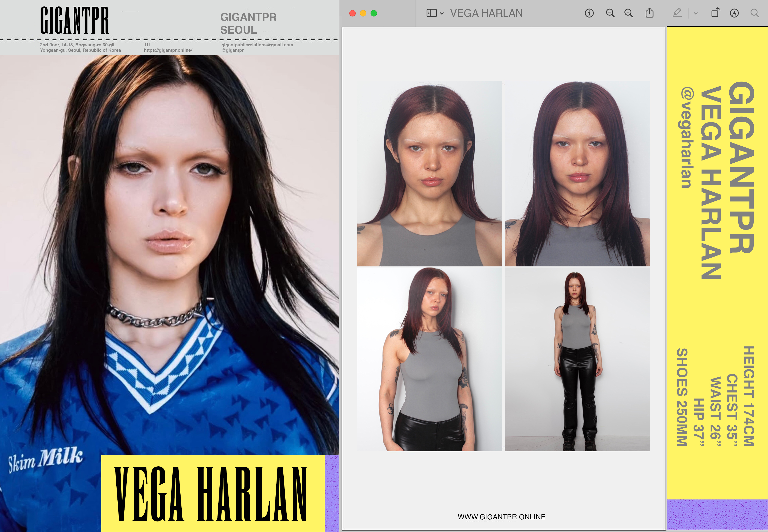This screenshot has height=532, width=768.
Task: Open the https://gigantpr.online/ link
Action: click(x=168, y=50)
